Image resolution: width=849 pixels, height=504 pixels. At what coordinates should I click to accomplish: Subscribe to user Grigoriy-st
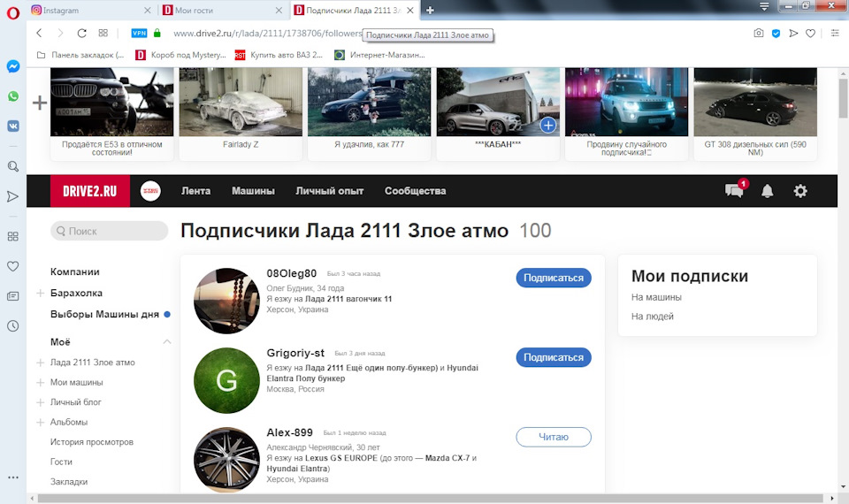tap(554, 358)
